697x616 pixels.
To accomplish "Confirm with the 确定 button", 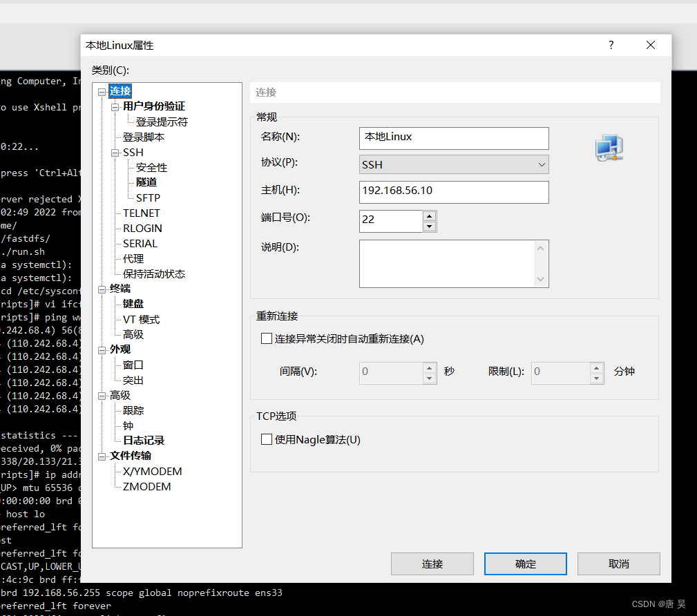I will [x=526, y=564].
